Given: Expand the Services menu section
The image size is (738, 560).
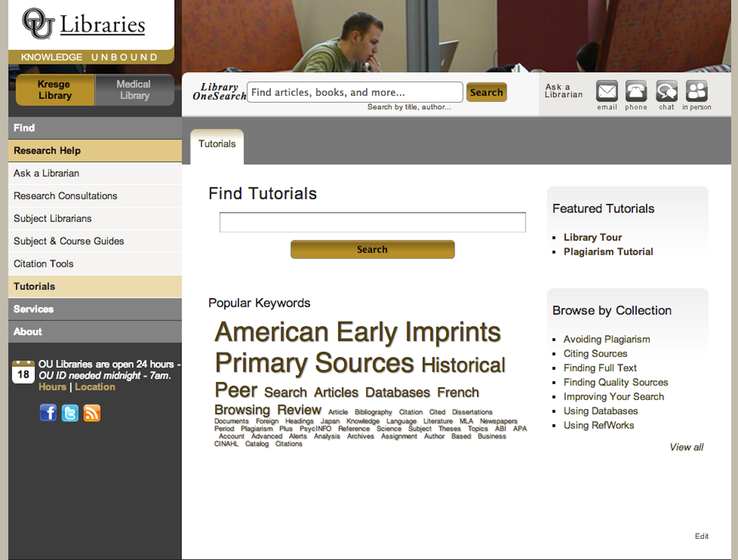Looking at the screenshot, I should point(95,309).
